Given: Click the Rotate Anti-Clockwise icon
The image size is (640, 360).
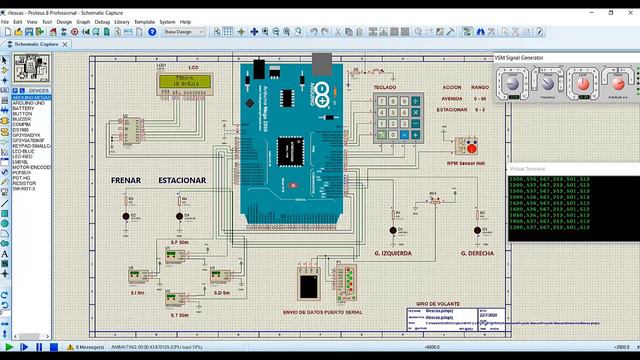Looking at the screenshot, I should click(x=4, y=305).
